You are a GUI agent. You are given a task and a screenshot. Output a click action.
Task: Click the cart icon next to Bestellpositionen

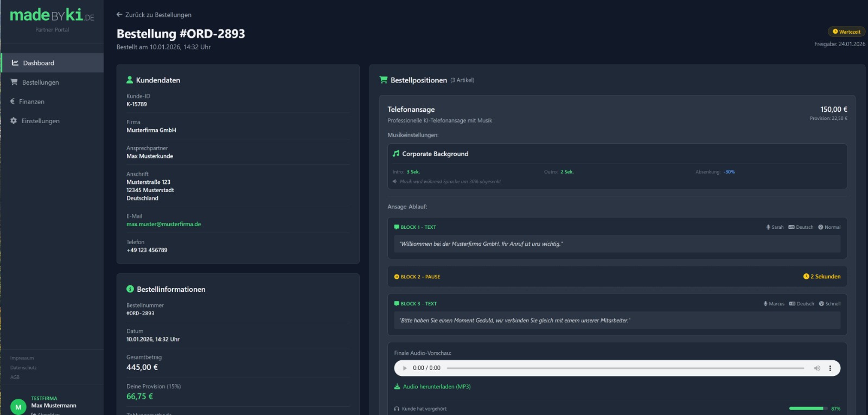click(384, 80)
